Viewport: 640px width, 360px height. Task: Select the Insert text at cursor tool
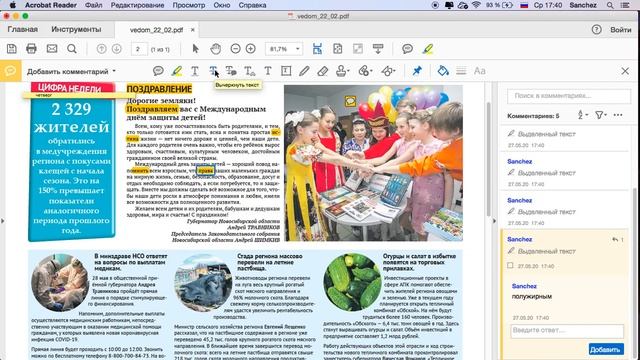(x=249, y=71)
